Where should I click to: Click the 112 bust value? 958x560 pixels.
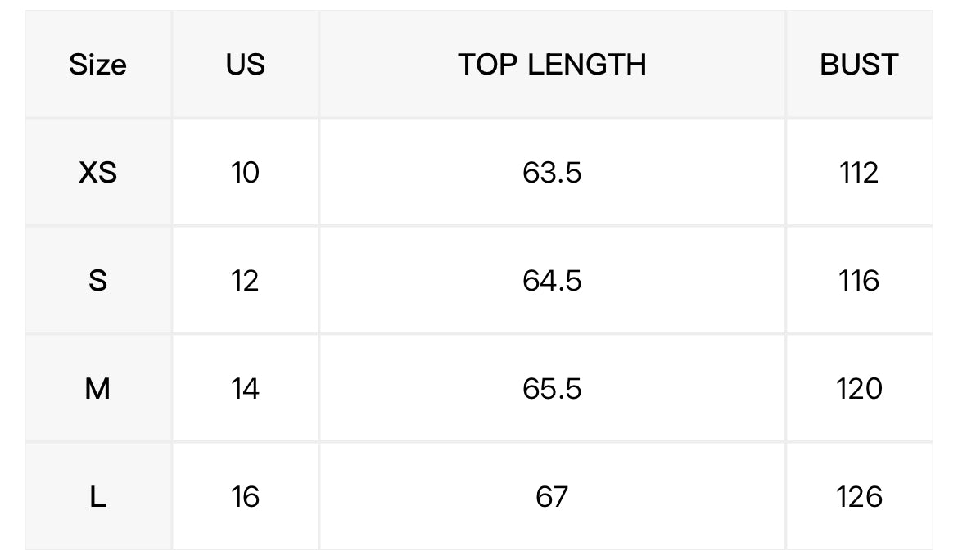pyautogui.click(x=859, y=172)
